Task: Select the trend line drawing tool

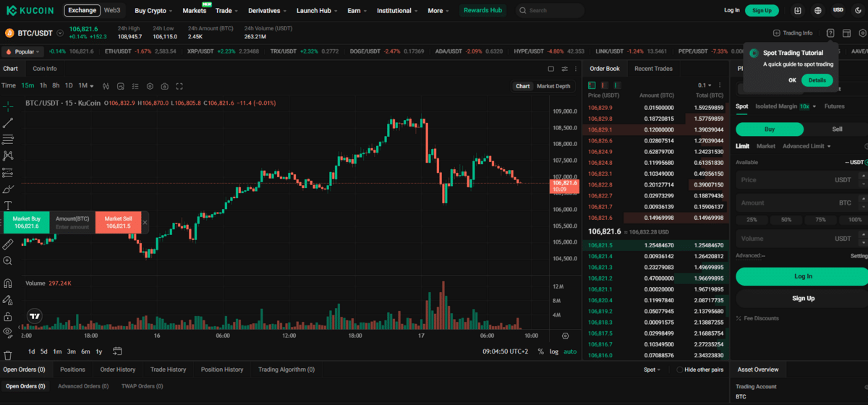Action: click(8, 123)
